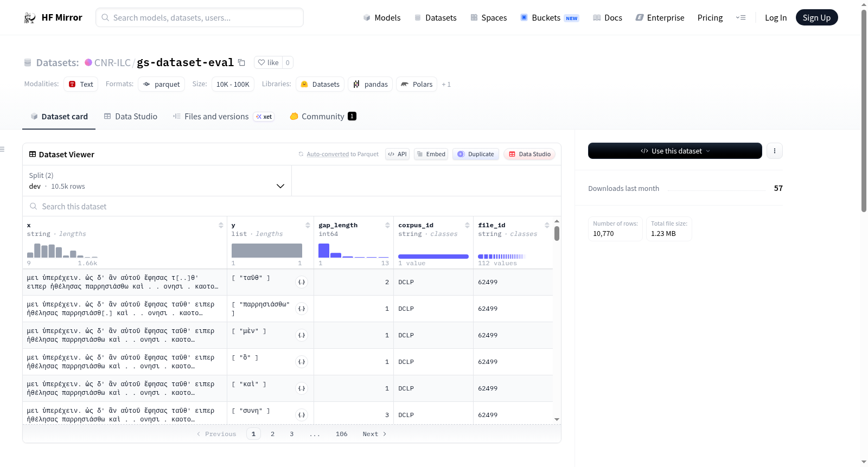The height and width of the screenshot is (467, 868).
Task: Open Spaces in the top navigation
Action: click(x=489, y=18)
